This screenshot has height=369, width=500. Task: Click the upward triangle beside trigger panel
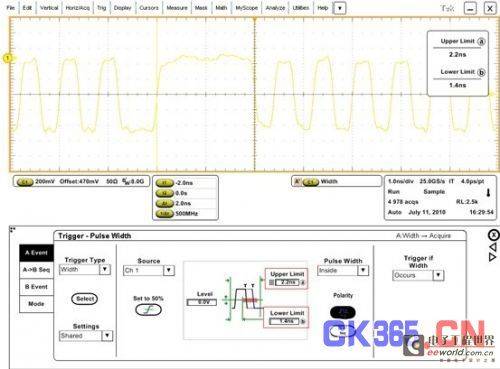pos(493,247)
